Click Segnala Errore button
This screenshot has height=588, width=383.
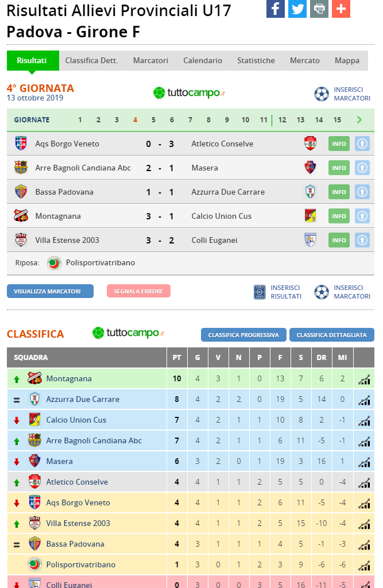tap(139, 291)
